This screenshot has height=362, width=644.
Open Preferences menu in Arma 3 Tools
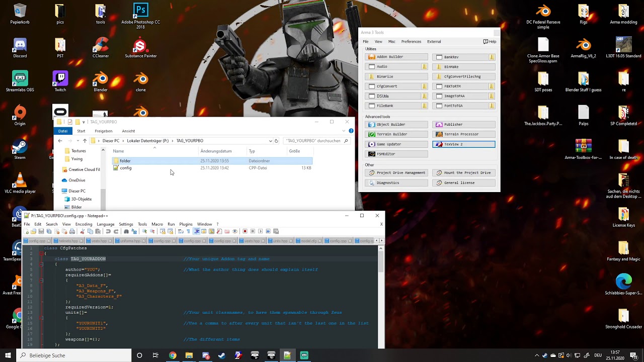411,41
